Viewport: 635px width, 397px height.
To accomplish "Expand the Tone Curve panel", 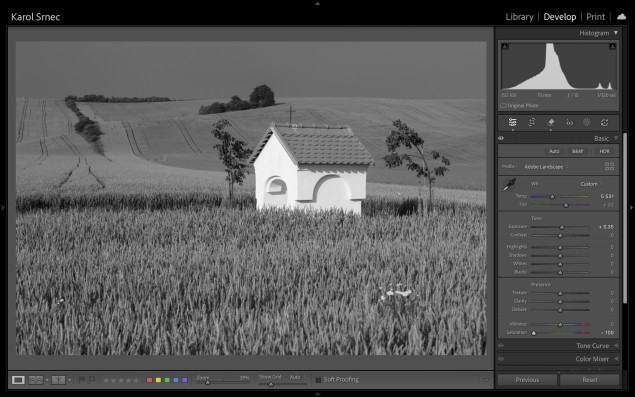I will (593, 346).
